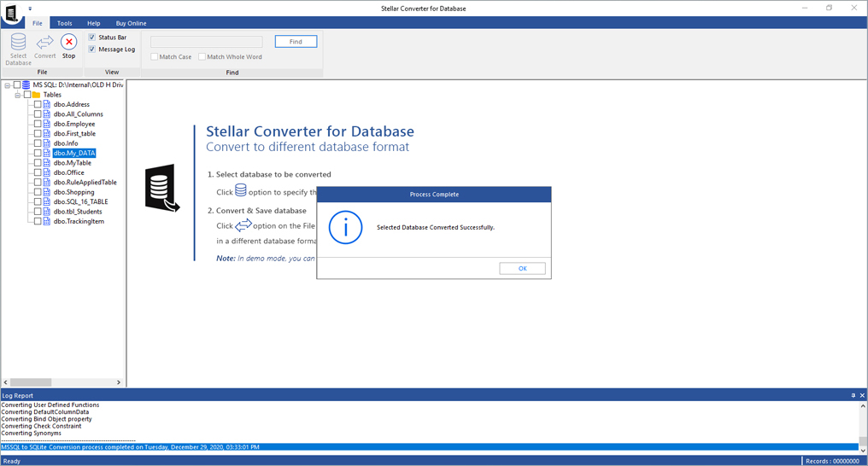Image resolution: width=868 pixels, height=466 pixels.
Task: Click the Records counter in status bar
Action: tap(833, 461)
